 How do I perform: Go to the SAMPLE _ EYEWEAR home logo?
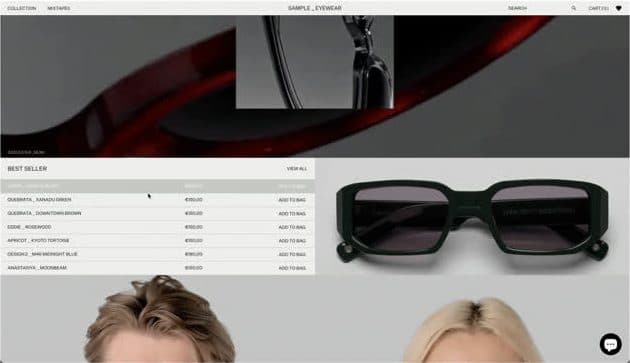tap(315, 8)
